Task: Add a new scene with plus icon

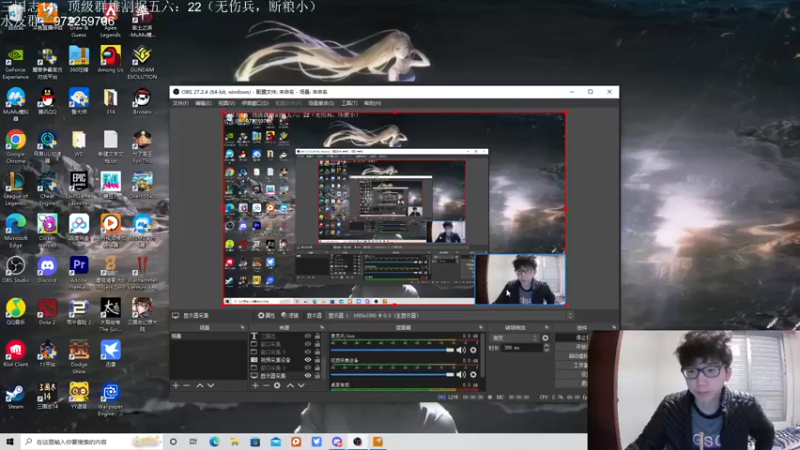Action: click(176, 385)
